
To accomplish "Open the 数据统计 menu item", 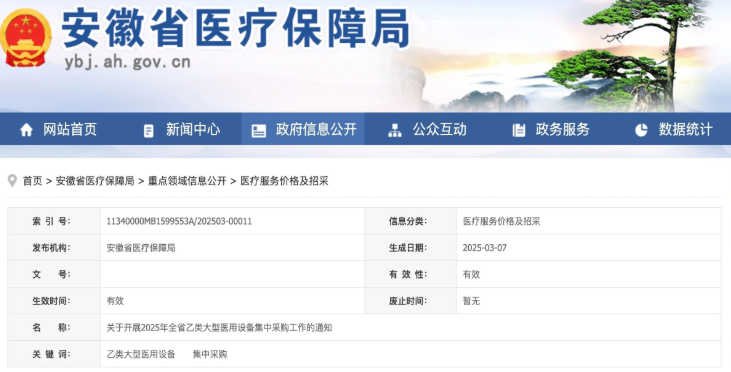I will click(685, 129).
